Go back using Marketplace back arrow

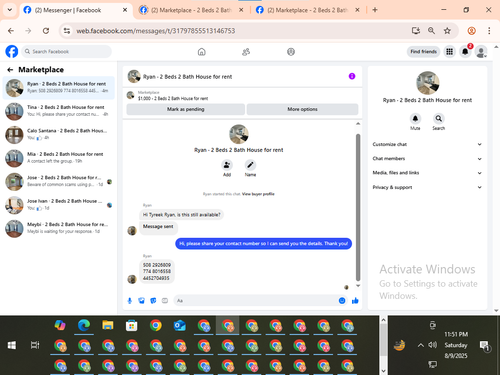pyautogui.click(x=10, y=70)
